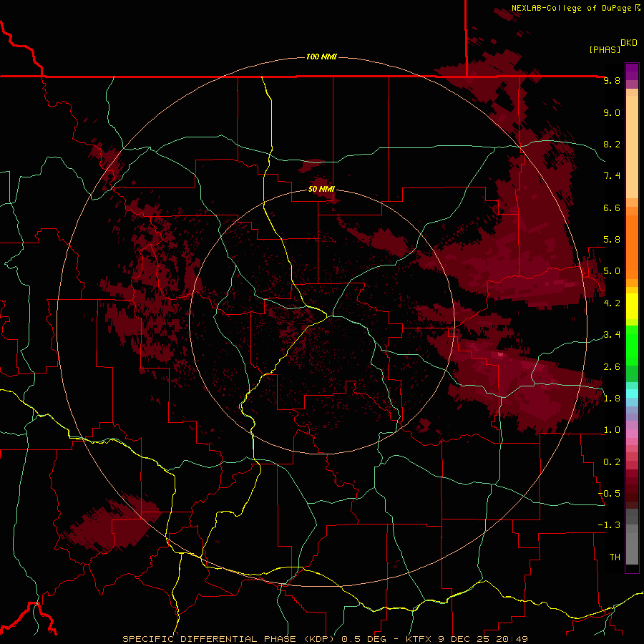Pick the cyan band of the color scale
The height and width of the screenshot is (644, 644).
click(x=632, y=394)
